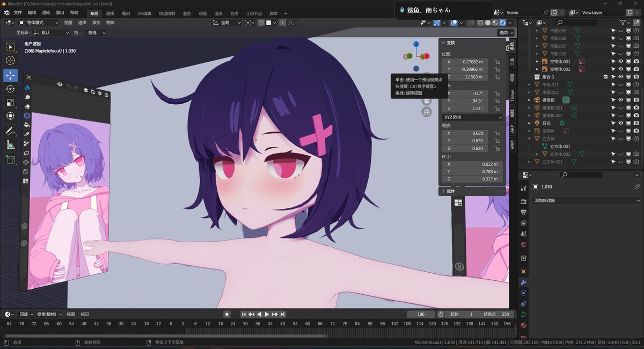Click the Z axis on the navigation gizmo
The image size is (644, 349).
click(x=416, y=44)
